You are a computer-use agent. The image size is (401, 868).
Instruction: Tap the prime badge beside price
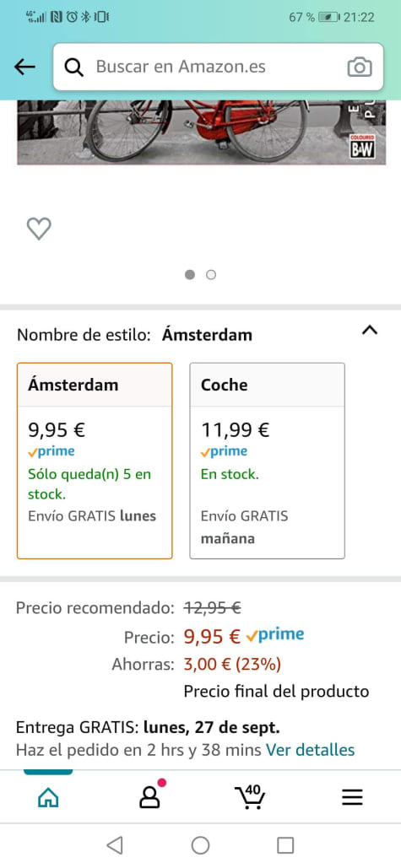[275, 634]
